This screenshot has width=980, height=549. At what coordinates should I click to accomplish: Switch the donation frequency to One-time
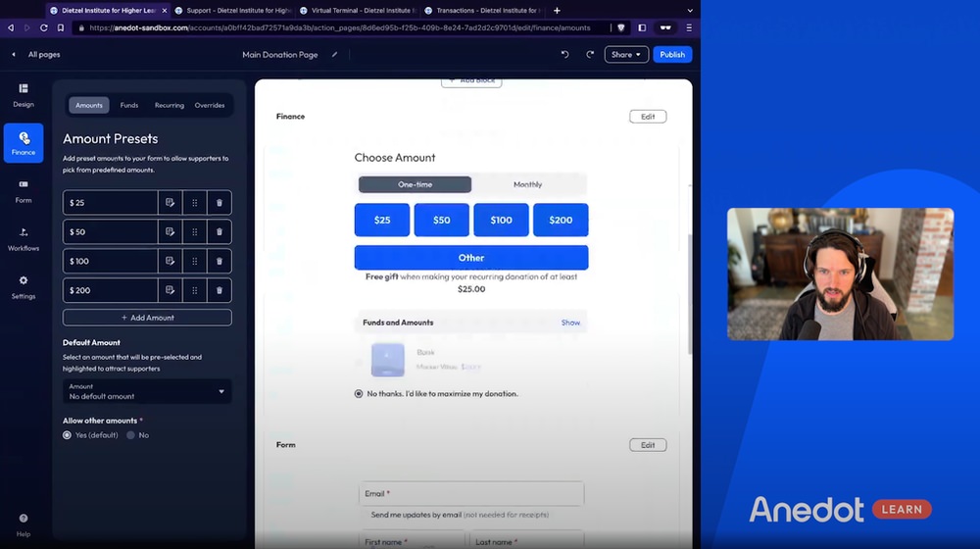tap(415, 184)
